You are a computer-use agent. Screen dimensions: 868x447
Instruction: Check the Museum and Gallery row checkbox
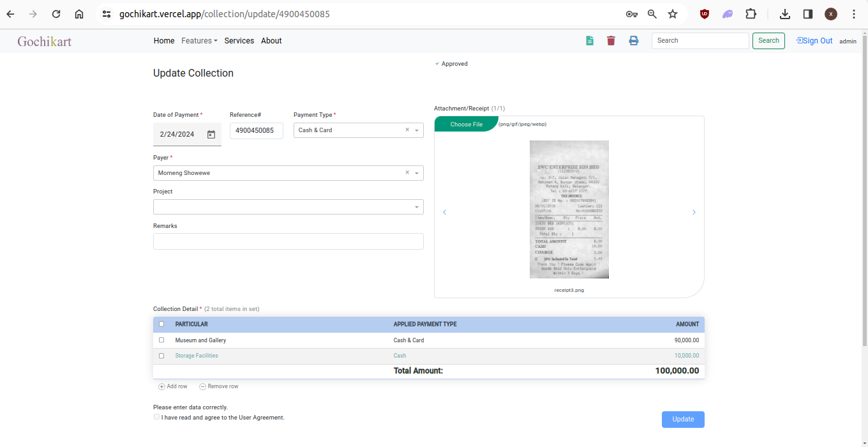click(x=161, y=340)
